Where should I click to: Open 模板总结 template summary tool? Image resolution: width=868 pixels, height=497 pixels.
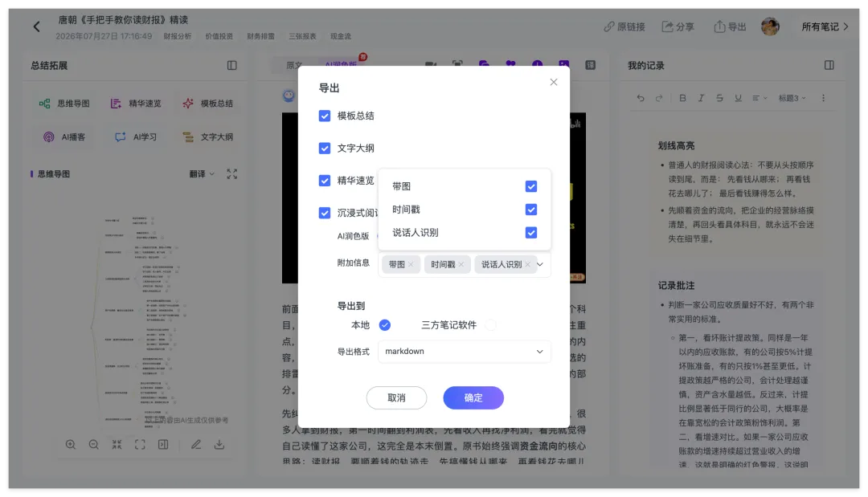point(207,104)
